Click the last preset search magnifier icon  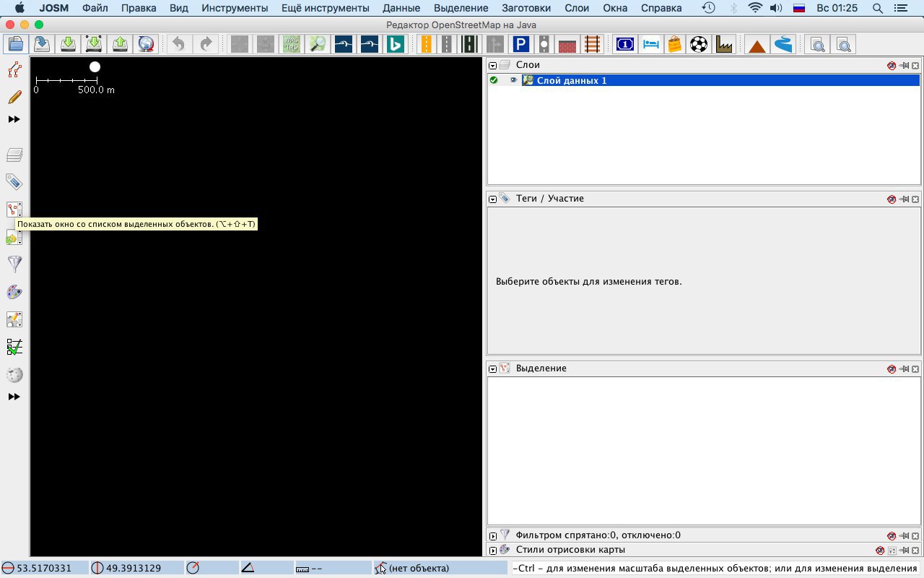844,45
